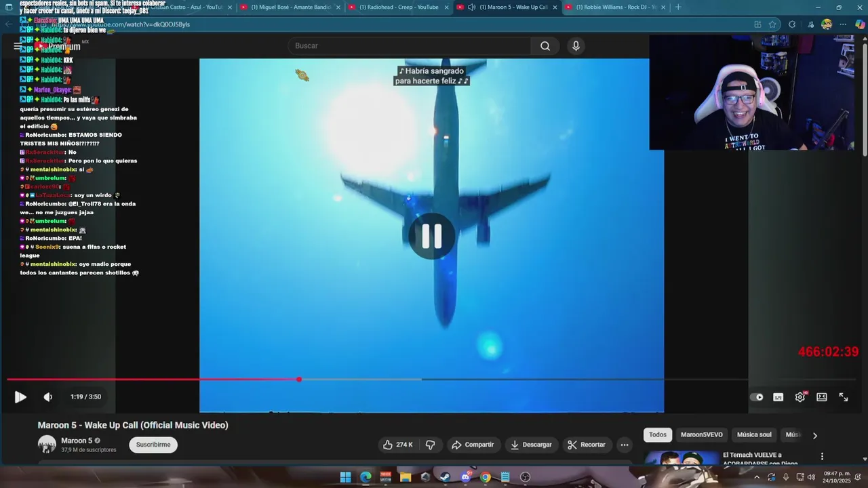The image size is (868, 488).
Task: Open the YouTube hamburger guide menu
Action: pos(18,46)
